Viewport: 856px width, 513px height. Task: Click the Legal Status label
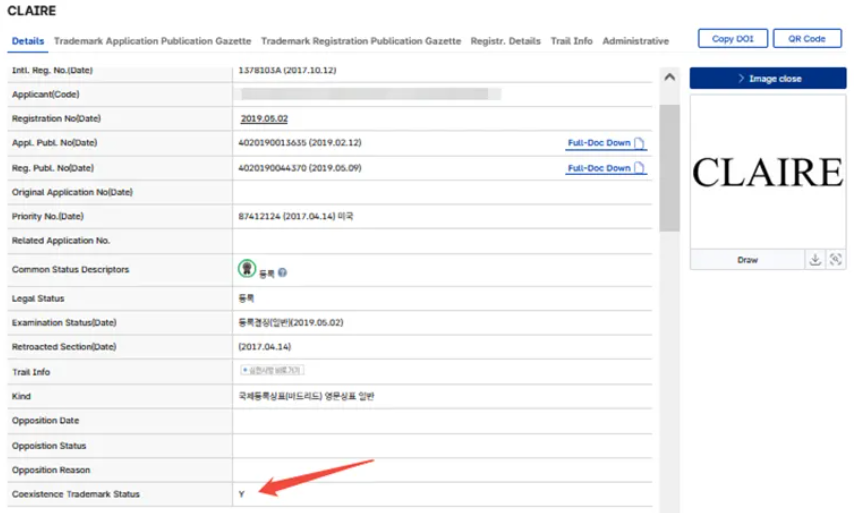coord(38,299)
